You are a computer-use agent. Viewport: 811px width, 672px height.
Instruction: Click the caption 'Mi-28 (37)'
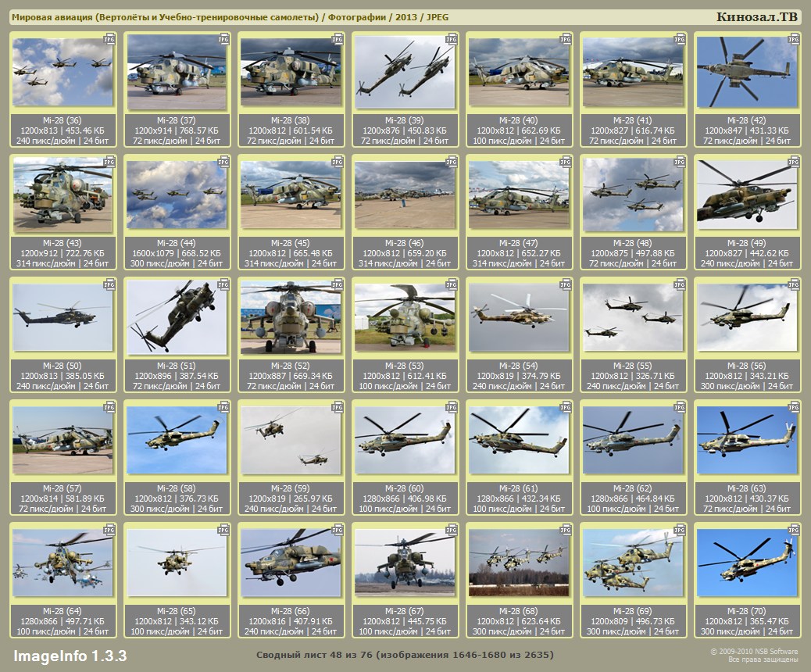[177, 120]
